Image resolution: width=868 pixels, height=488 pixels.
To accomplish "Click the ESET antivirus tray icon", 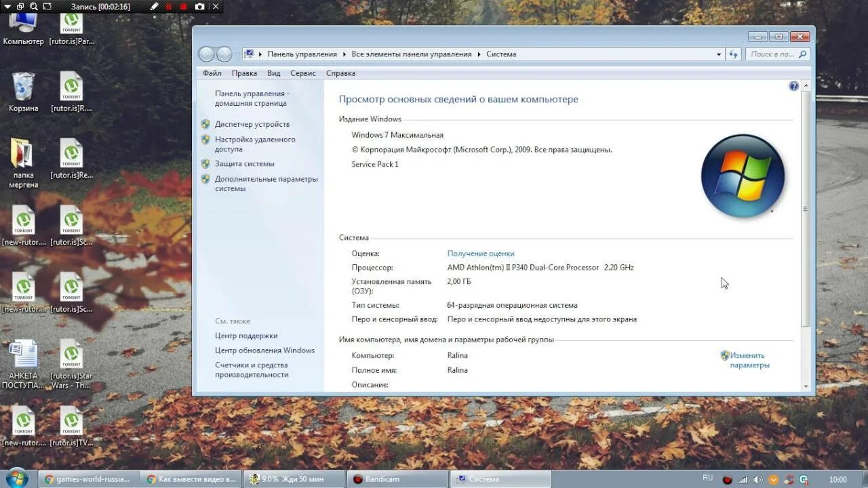I will coord(804,480).
